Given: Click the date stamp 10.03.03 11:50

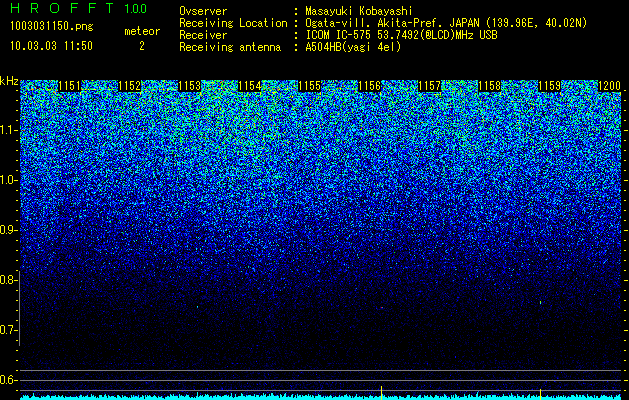Looking at the screenshot, I should click(x=51, y=46).
